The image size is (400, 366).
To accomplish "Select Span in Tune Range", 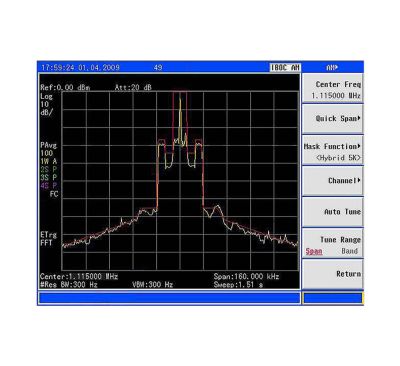I will pos(314,251).
